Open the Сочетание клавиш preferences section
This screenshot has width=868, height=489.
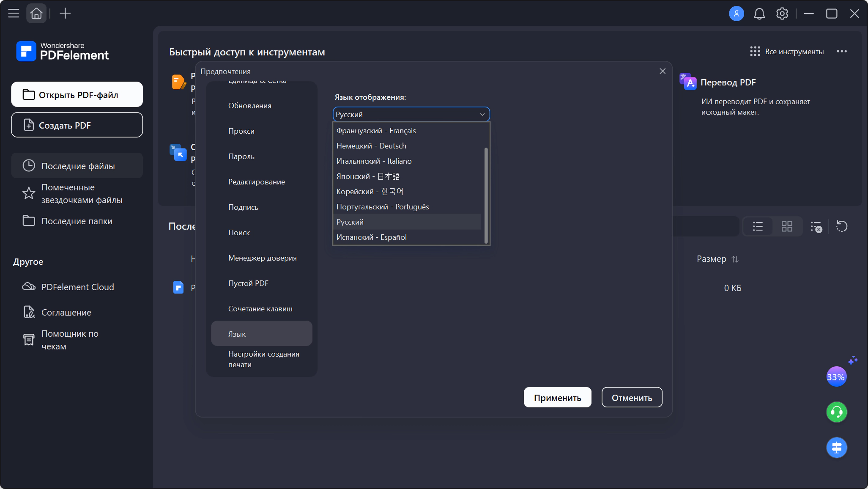click(262, 309)
